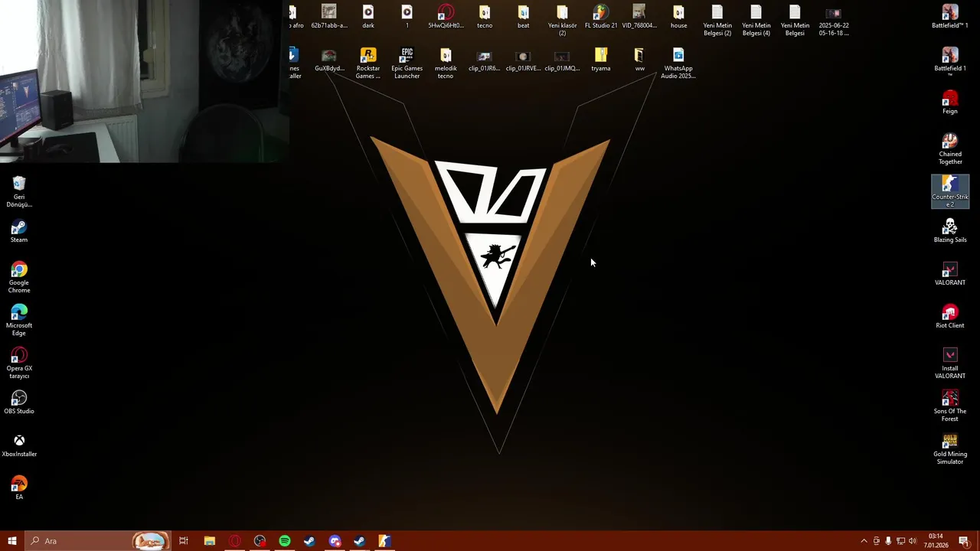Launch the OBS Studio desktop shortcut
This screenshot has height=551, width=980.
tap(19, 403)
